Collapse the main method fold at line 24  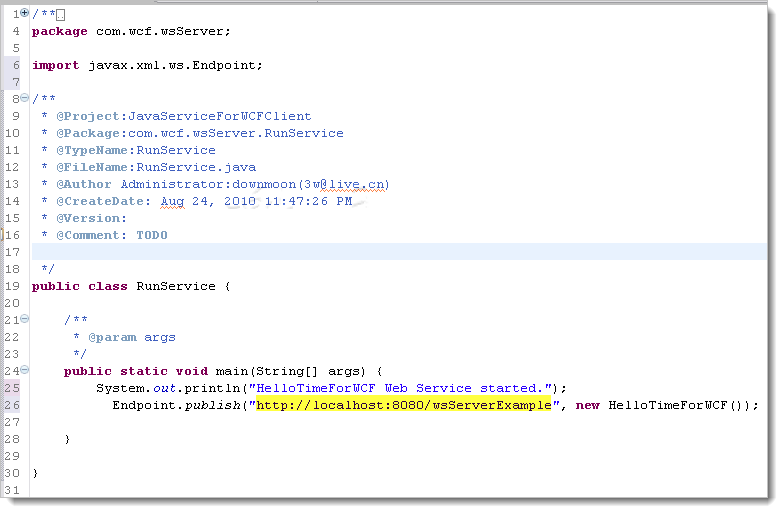(24, 370)
